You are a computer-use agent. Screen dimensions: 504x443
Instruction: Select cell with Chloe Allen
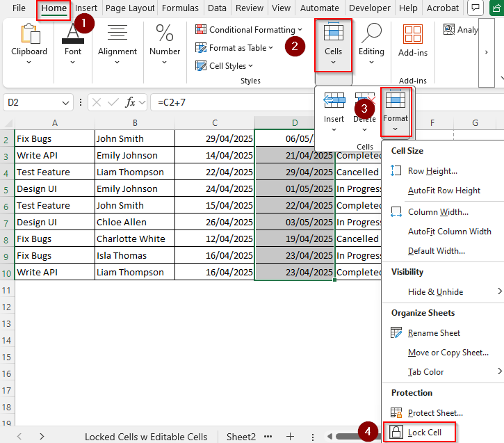pos(135,222)
